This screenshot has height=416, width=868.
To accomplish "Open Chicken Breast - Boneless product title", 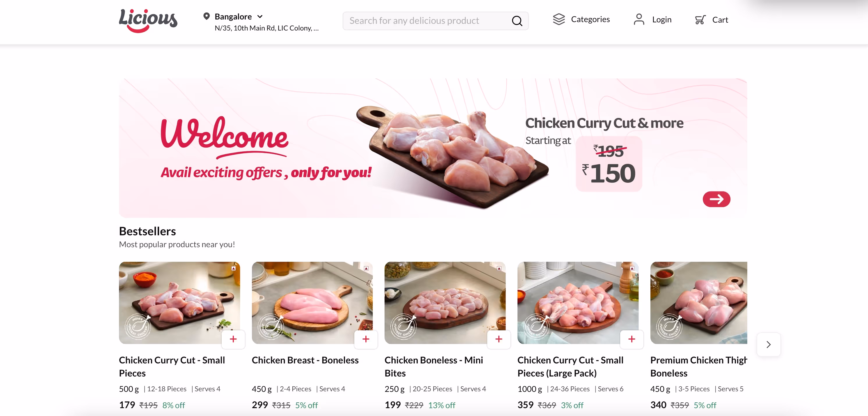I will click(x=305, y=360).
